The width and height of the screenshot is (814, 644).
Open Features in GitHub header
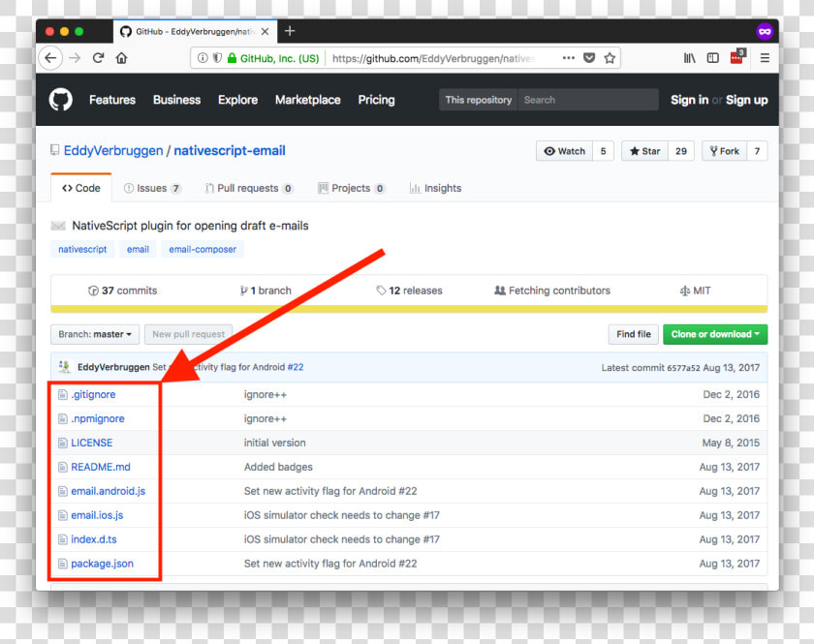[x=112, y=100]
